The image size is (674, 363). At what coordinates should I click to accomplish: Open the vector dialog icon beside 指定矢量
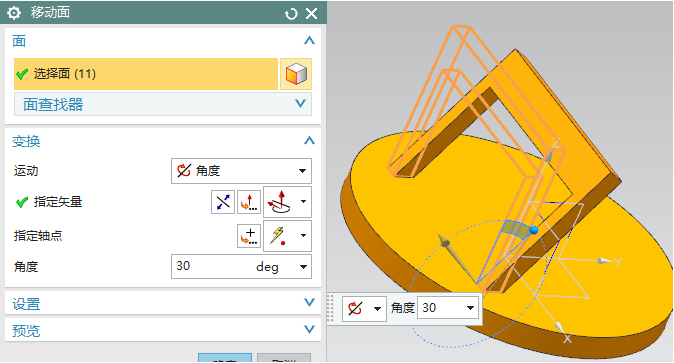point(249,202)
